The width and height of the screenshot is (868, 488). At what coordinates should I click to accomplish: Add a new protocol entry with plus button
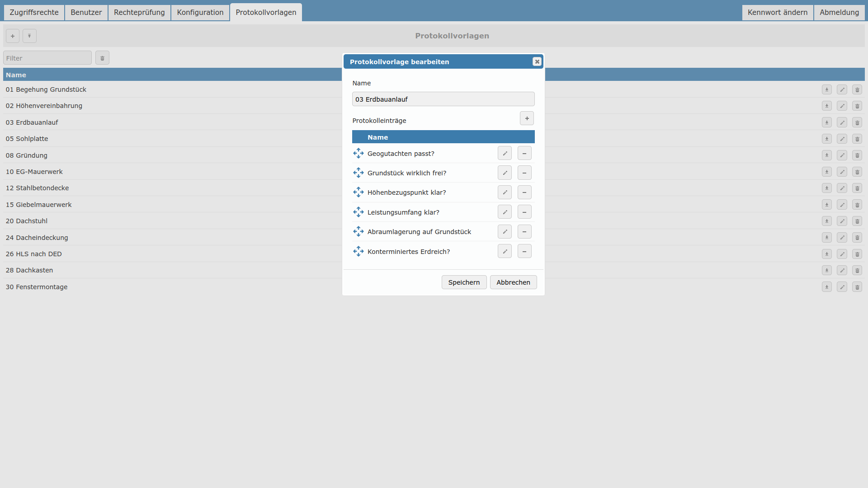point(527,118)
